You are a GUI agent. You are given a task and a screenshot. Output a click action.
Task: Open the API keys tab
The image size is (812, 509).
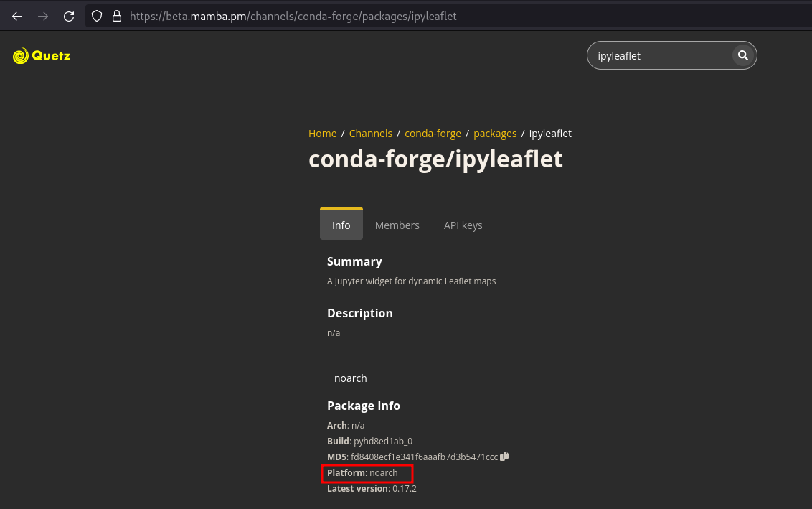coord(463,225)
